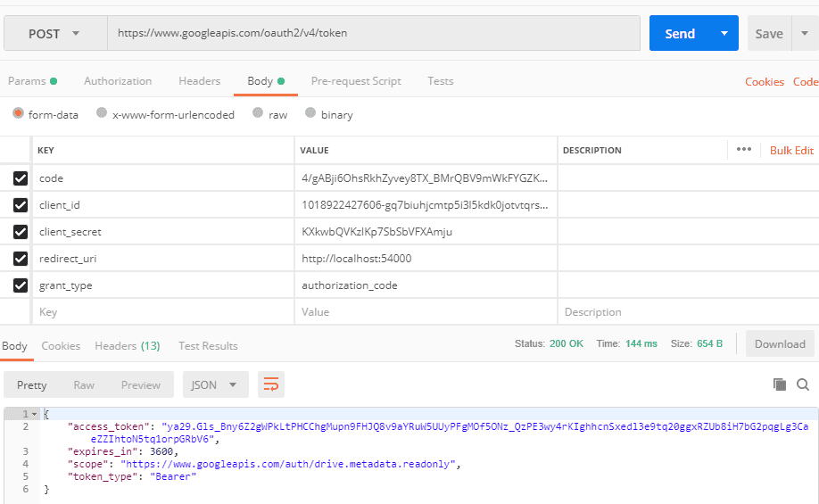819x504 pixels.
Task: Open the Tests tab
Action: pyautogui.click(x=441, y=81)
